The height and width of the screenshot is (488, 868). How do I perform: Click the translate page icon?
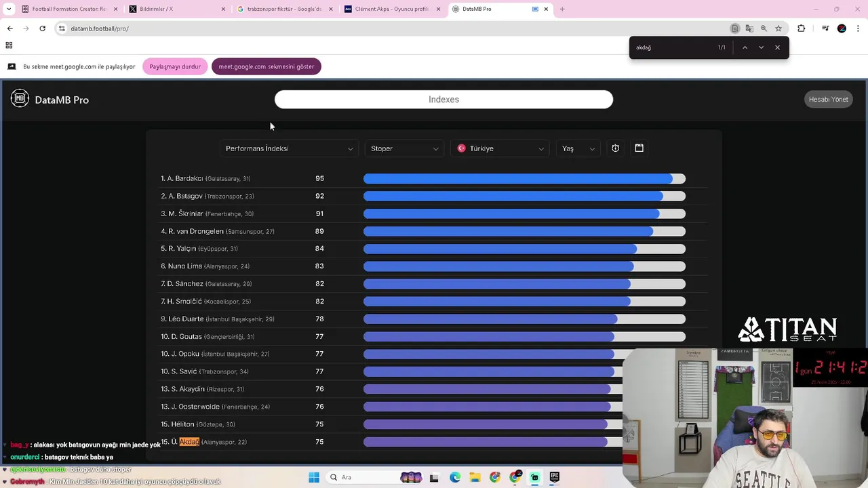coord(749,28)
